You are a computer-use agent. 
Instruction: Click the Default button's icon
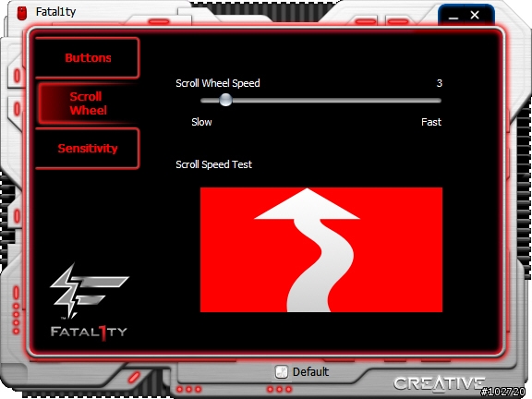(x=282, y=372)
